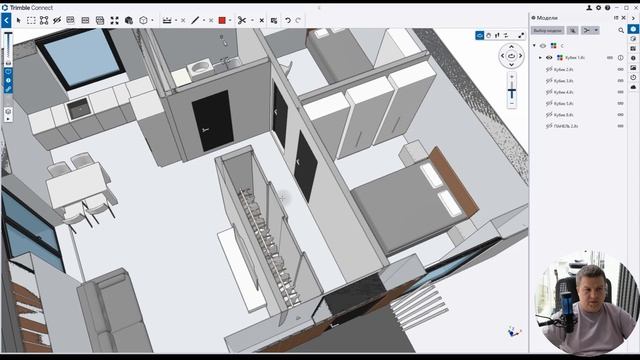Click the X next to the scissors tool
This screenshot has height=360, width=640.
[262, 20]
